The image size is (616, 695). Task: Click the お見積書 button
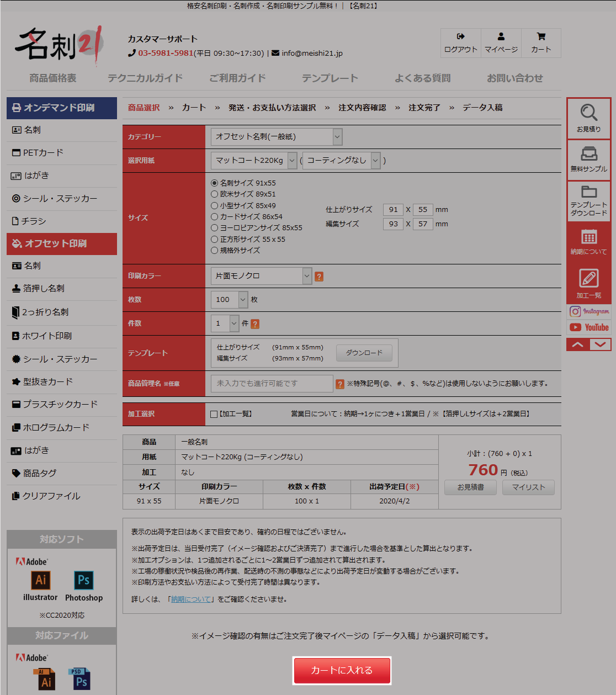470,487
